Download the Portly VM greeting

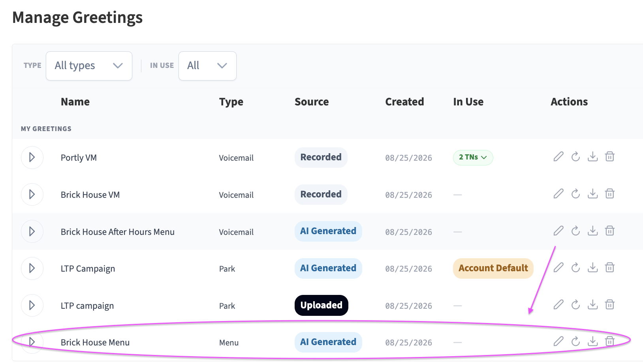pos(593,157)
